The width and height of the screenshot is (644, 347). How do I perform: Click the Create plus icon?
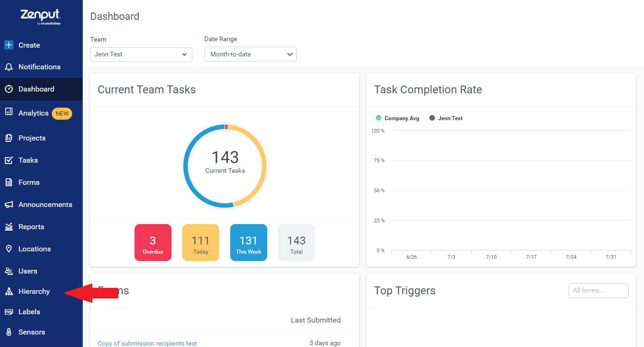click(9, 45)
